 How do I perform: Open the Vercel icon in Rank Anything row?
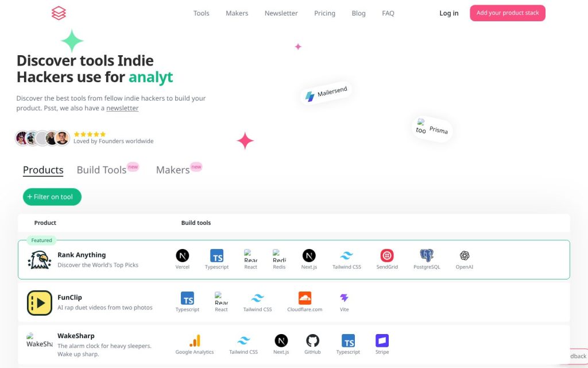coord(182,256)
